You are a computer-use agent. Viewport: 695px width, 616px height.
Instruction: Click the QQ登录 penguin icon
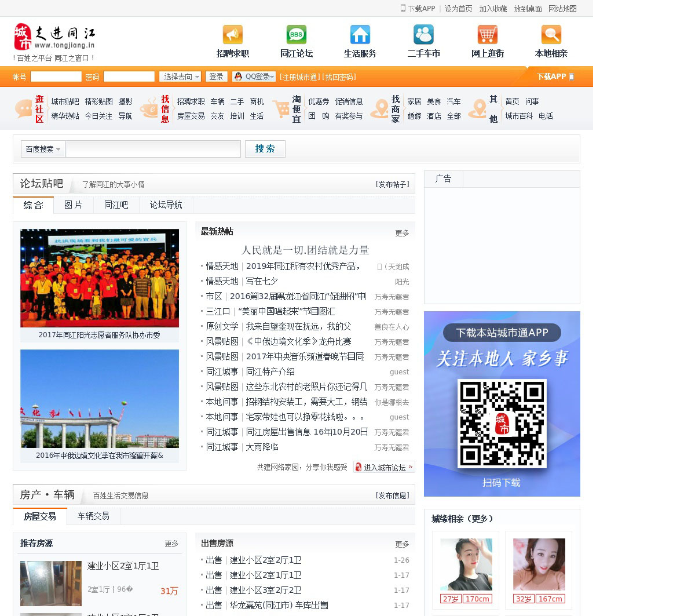[x=238, y=76]
